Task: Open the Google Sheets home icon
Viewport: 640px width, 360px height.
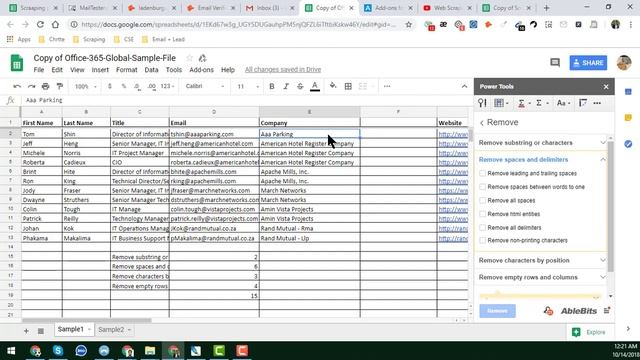Action: (17, 63)
